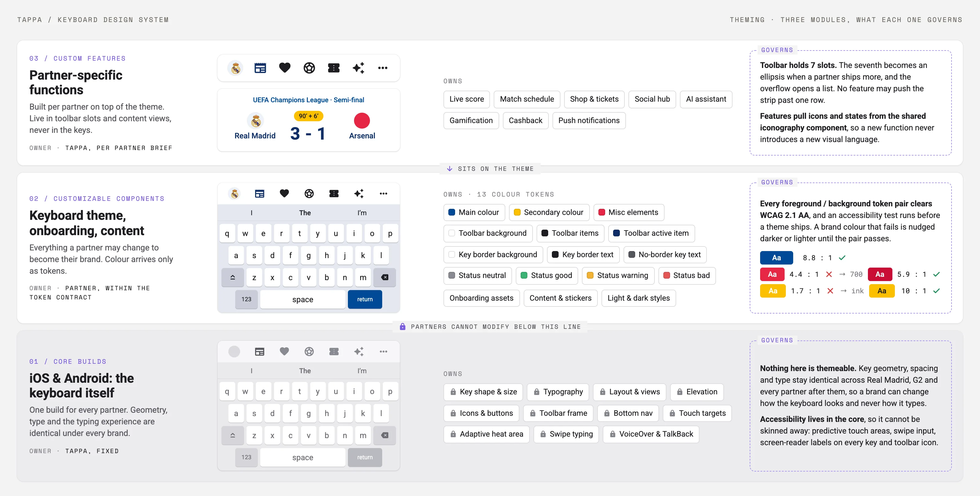Click the Key shape & size locked chip
The image size is (980, 496).
483,392
